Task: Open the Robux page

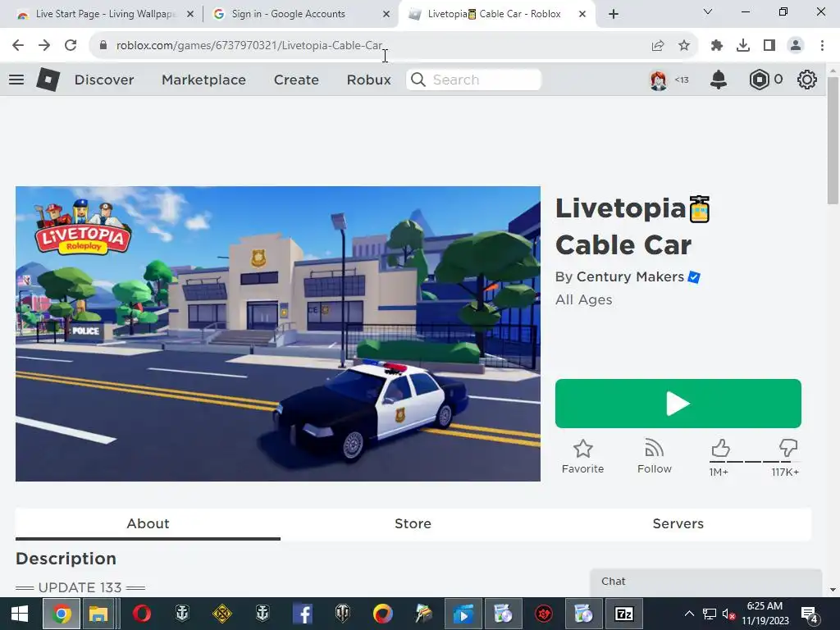Action: [x=368, y=80]
